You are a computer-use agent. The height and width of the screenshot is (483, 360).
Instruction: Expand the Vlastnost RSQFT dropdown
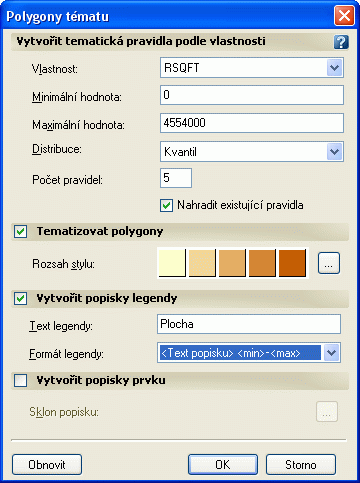pos(334,68)
